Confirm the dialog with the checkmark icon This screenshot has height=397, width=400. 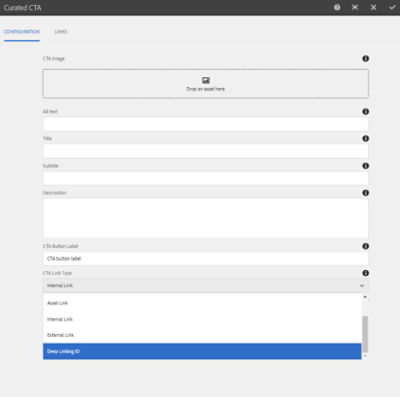392,7
